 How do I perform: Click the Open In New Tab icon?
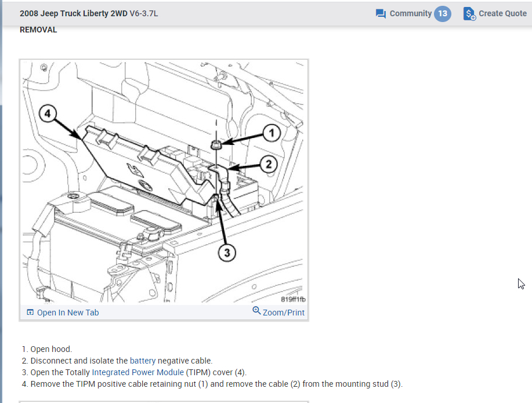point(30,313)
